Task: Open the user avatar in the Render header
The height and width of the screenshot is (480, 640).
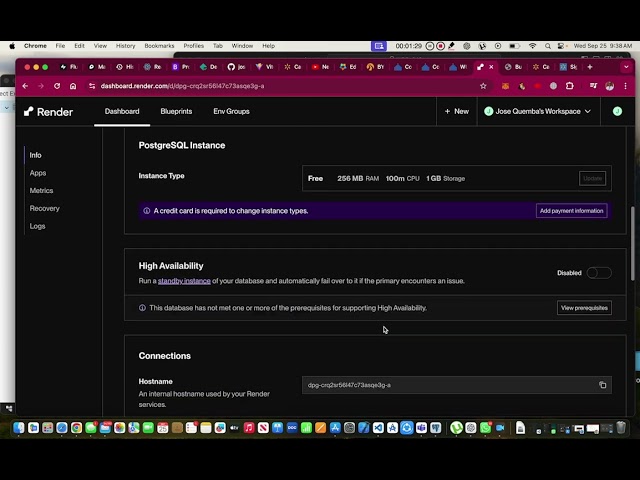Action: (x=617, y=111)
